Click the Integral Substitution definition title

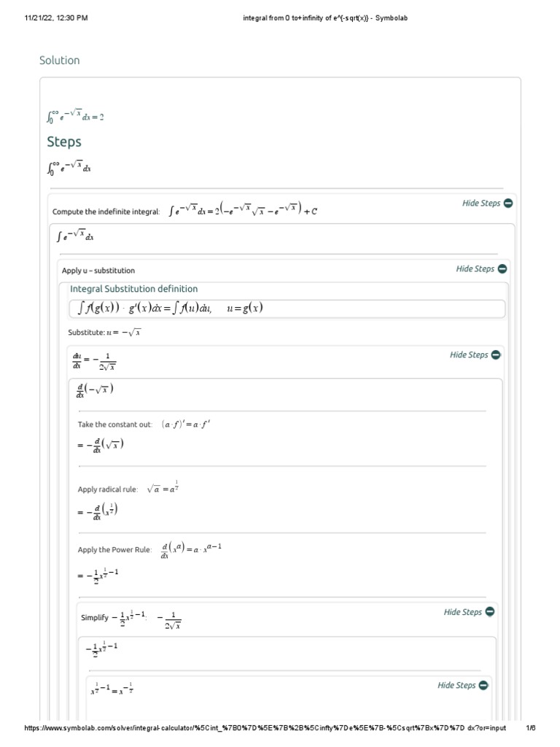(x=133, y=289)
